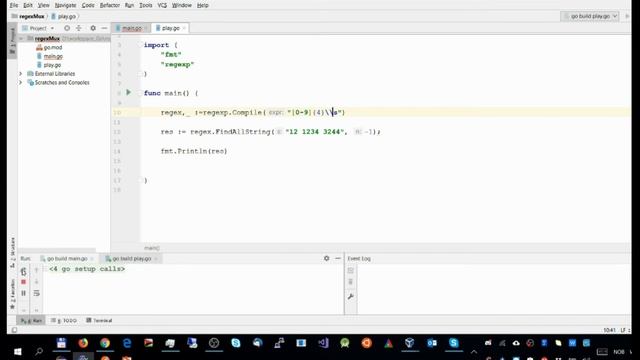Expand Scratches and Consoles node
This screenshot has height=360, width=640.
coord(21,82)
